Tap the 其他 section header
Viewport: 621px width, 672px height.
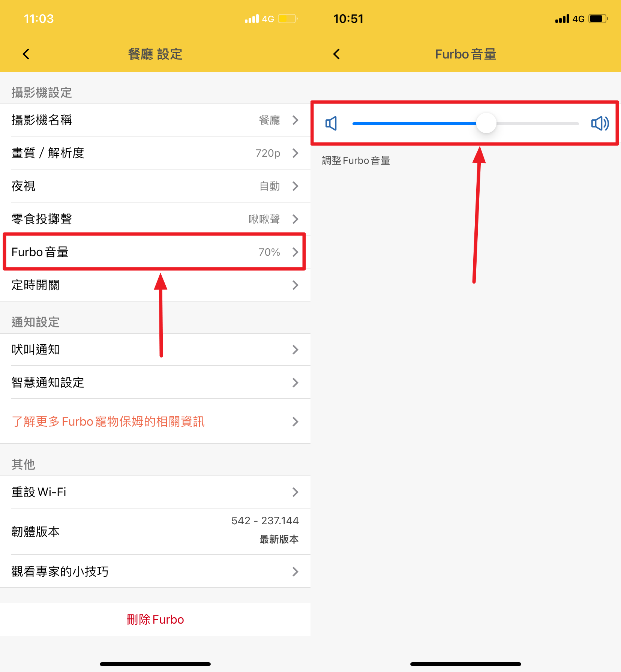pos(23,465)
